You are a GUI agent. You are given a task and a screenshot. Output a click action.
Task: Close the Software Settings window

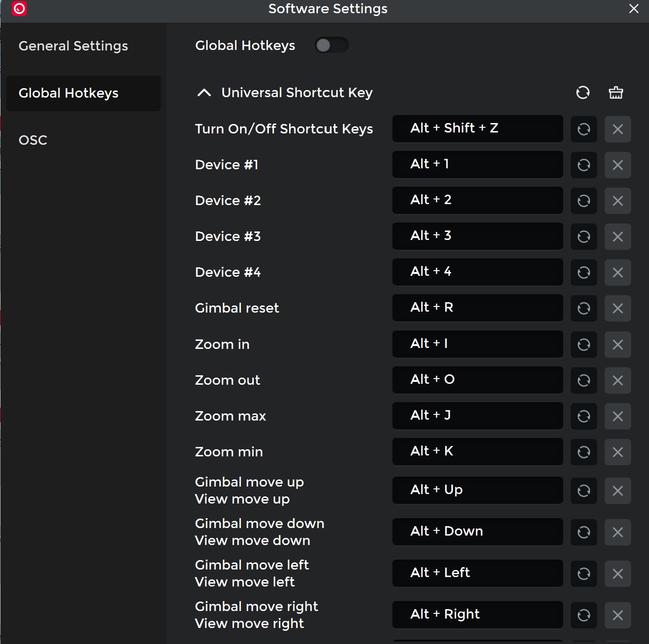633,9
